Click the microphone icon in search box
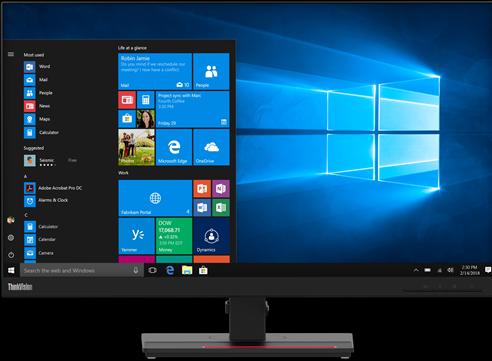 tap(136, 270)
